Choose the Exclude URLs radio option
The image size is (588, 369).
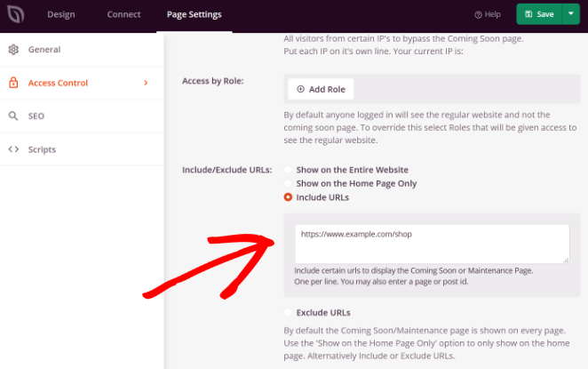point(288,312)
